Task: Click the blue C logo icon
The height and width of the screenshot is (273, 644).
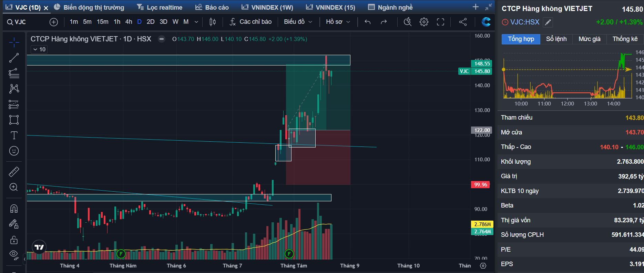Action: (486, 22)
